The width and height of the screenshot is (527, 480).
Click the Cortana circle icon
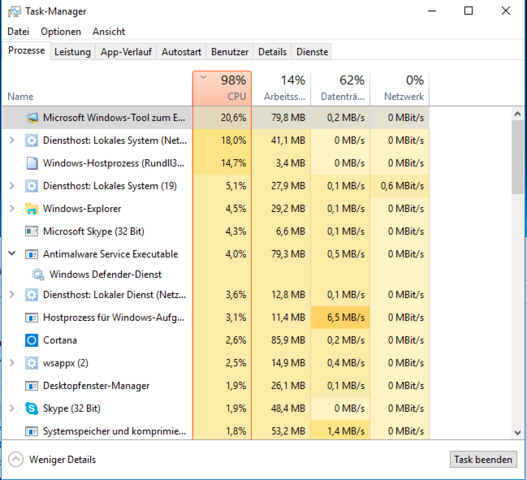[32, 340]
